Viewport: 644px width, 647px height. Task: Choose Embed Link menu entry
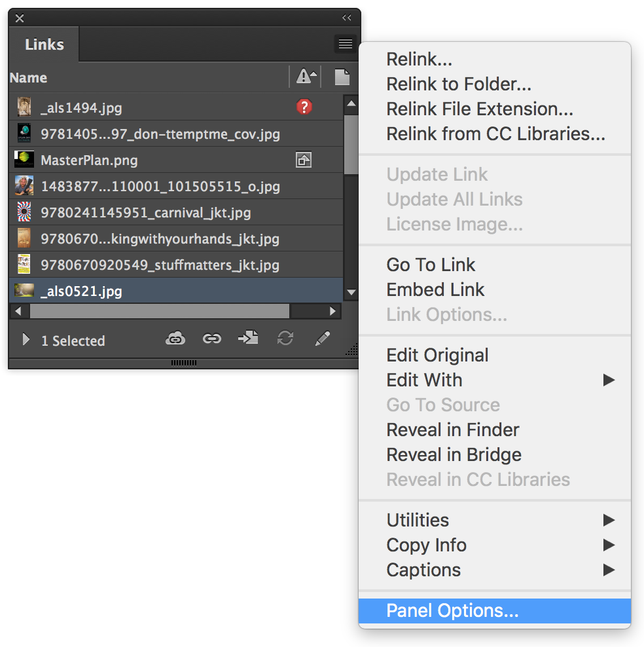(435, 289)
